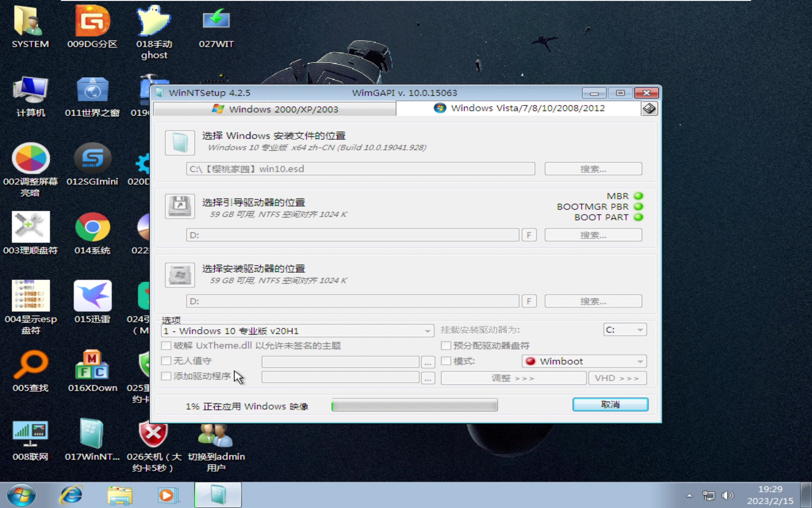Enable the 无人值守 unattended checkbox
812x508 pixels.
click(x=166, y=361)
